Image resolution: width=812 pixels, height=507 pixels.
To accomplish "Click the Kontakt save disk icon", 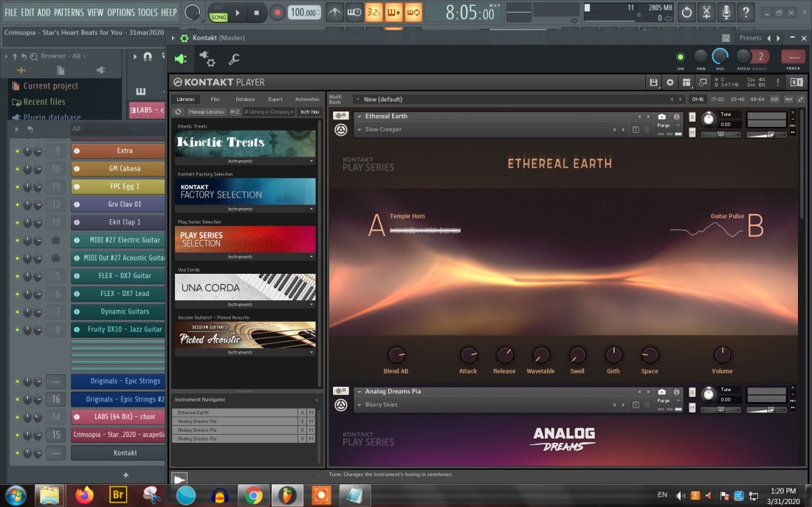I will pyautogui.click(x=653, y=82).
